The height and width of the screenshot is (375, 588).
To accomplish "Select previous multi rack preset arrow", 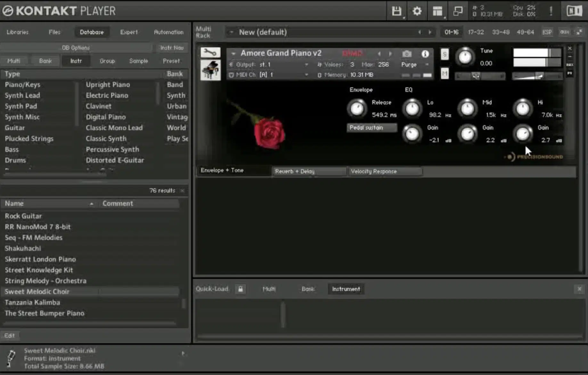I will pyautogui.click(x=420, y=32).
